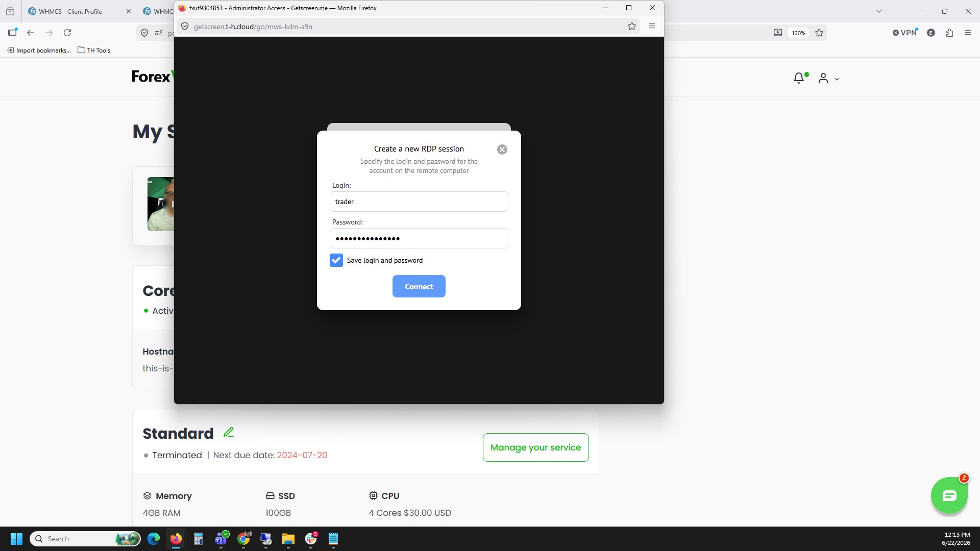Open TH Tools bookmarks folder
This screenshot has width=980, height=551.
(94, 50)
